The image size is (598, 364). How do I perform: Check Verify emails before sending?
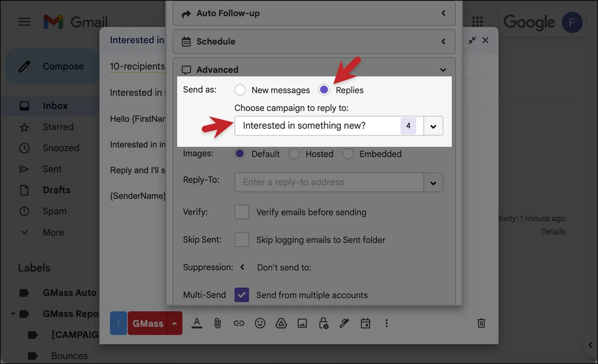click(242, 212)
